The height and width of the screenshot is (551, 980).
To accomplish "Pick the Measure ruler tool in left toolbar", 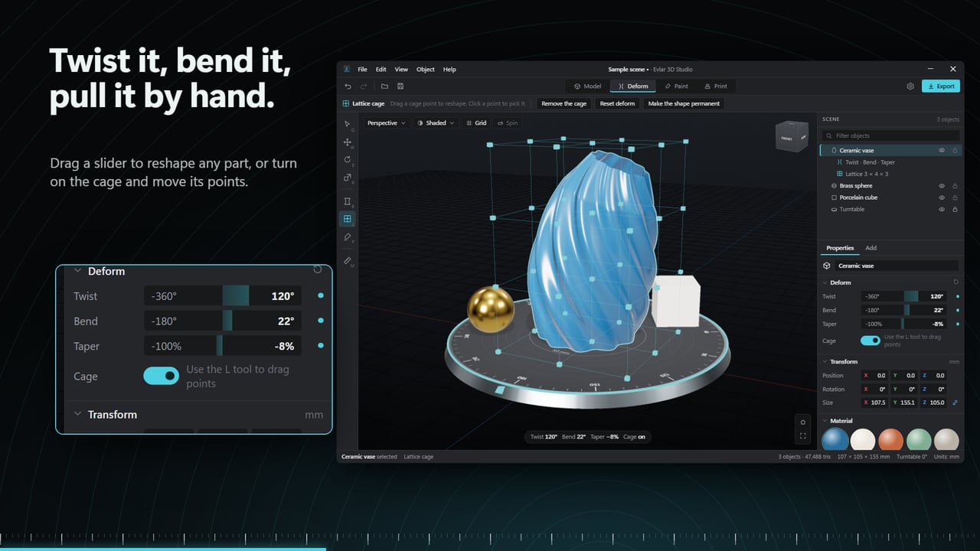I will point(348,261).
